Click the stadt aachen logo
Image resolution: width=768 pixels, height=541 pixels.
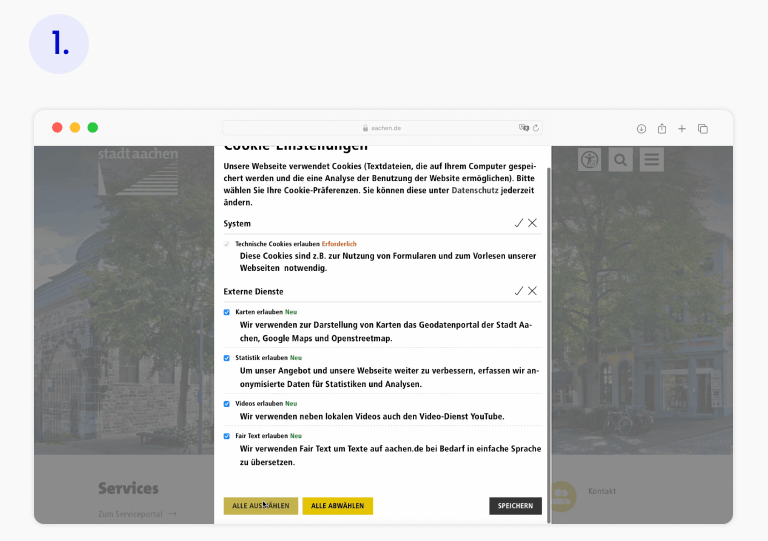[x=138, y=170]
